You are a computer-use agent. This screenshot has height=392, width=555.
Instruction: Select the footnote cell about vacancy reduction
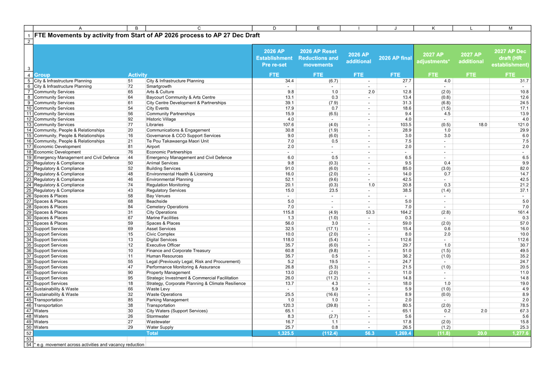click(89, 345)
